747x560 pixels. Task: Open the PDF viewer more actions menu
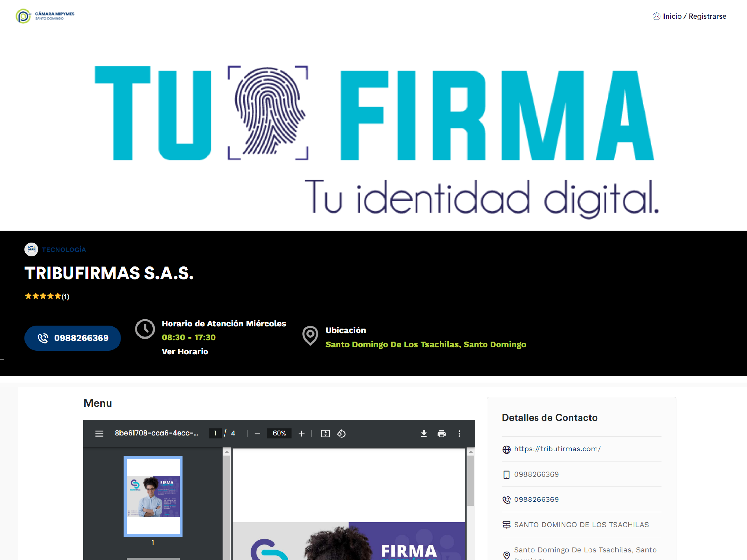[459, 433]
